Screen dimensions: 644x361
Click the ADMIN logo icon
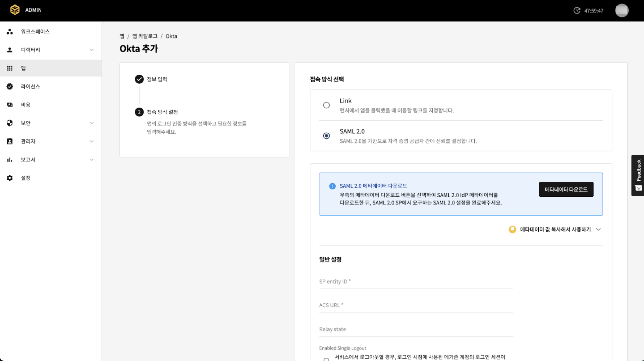point(15,10)
